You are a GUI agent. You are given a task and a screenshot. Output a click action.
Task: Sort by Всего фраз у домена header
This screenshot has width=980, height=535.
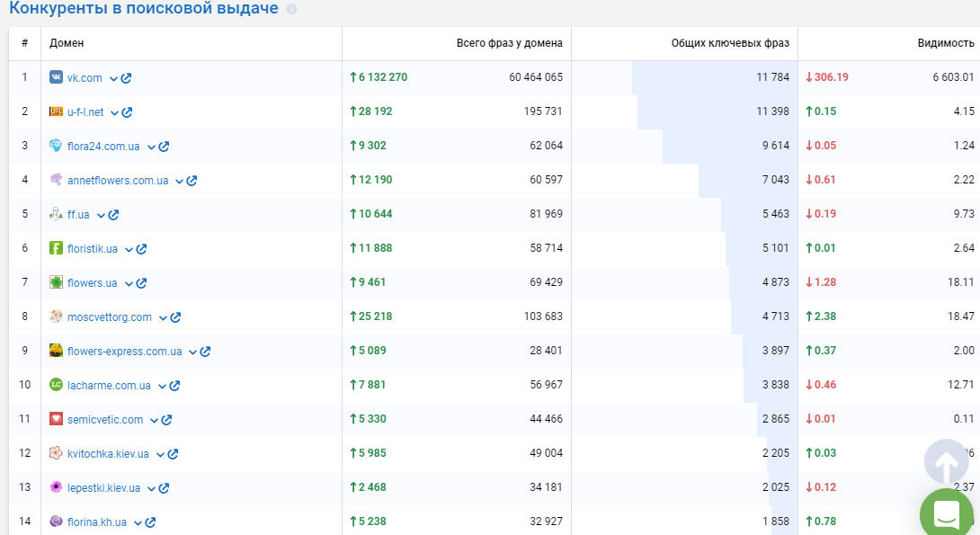[510, 43]
